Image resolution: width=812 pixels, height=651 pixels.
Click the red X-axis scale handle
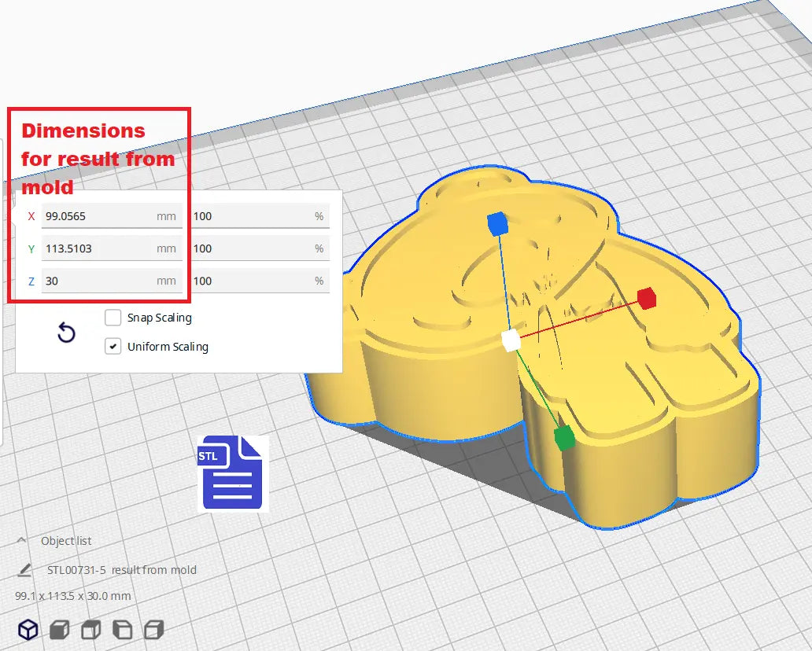(646, 299)
